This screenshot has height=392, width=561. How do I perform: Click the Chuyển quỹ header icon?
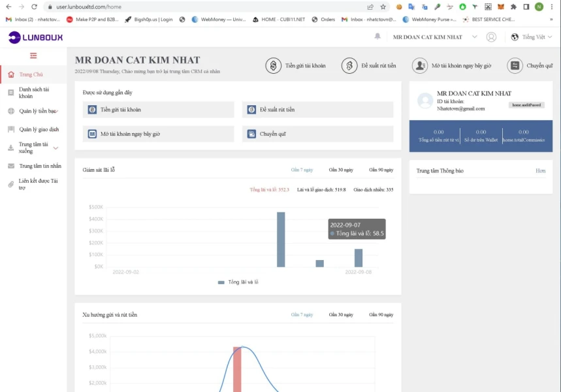pyautogui.click(x=515, y=66)
